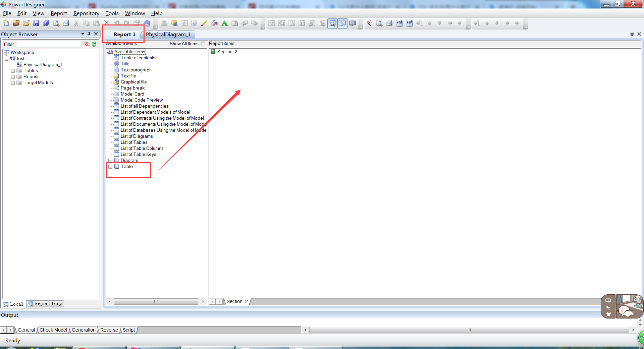This screenshot has width=644, height=349.
Task: Switch to the PhysicalDiagram_1 tab
Action: (x=168, y=35)
